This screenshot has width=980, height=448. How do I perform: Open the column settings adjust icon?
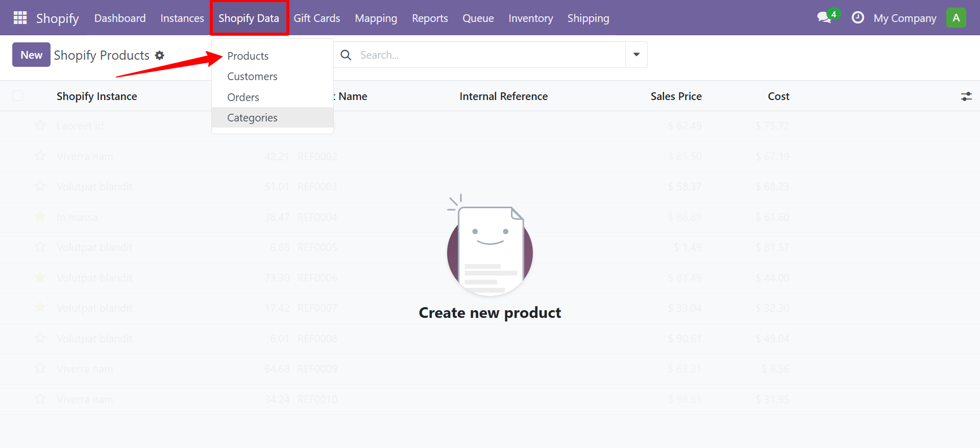click(x=966, y=96)
